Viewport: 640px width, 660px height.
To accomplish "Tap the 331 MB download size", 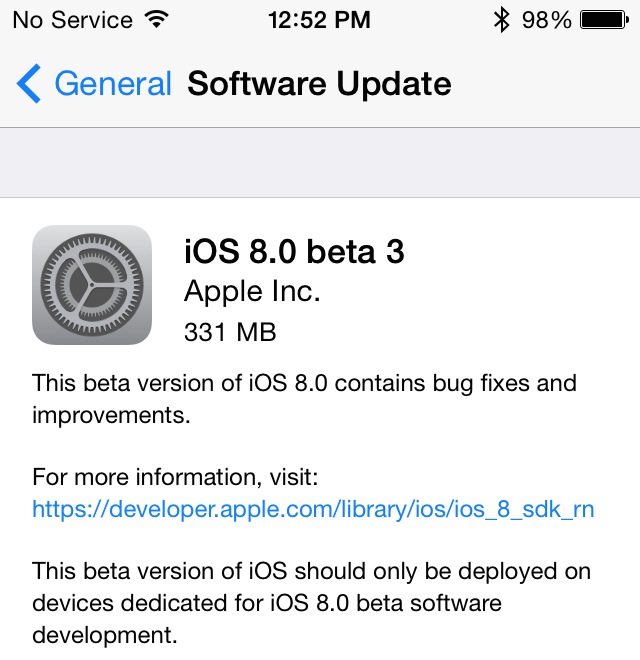I will (x=230, y=331).
